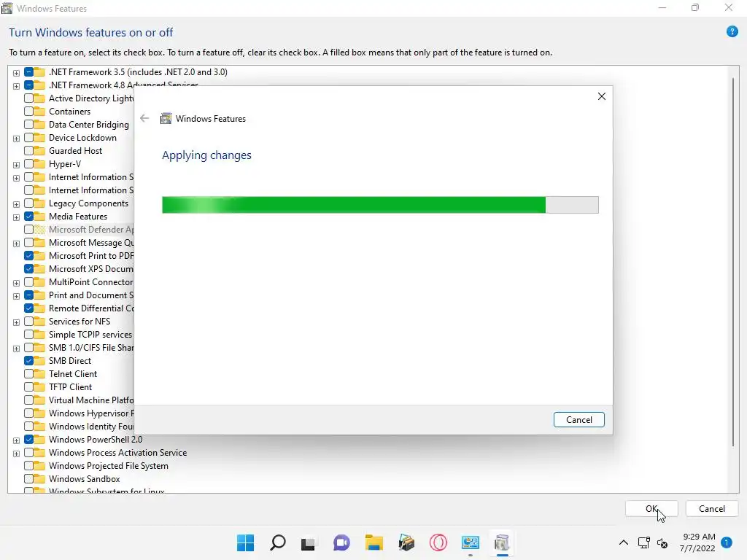The width and height of the screenshot is (747, 560).
Task: Show hidden system tray icons chevron
Action: coord(623,542)
